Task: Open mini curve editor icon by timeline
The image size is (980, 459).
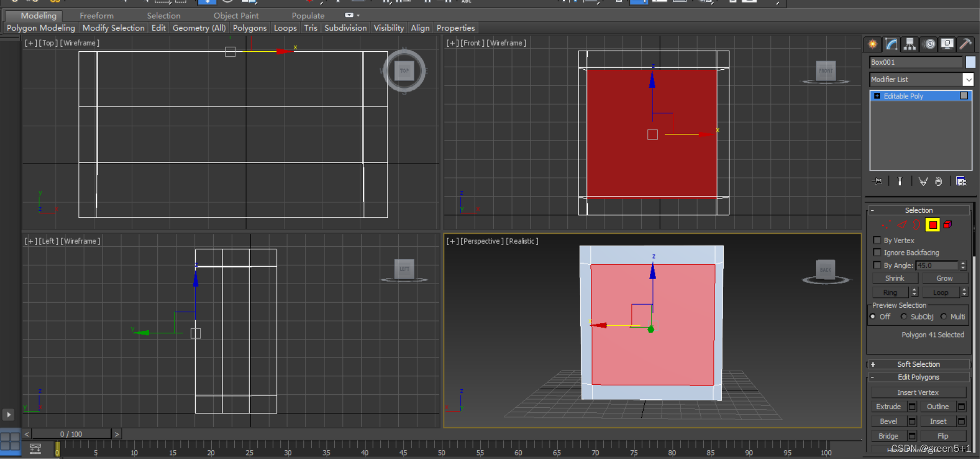Action: [x=35, y=449]
